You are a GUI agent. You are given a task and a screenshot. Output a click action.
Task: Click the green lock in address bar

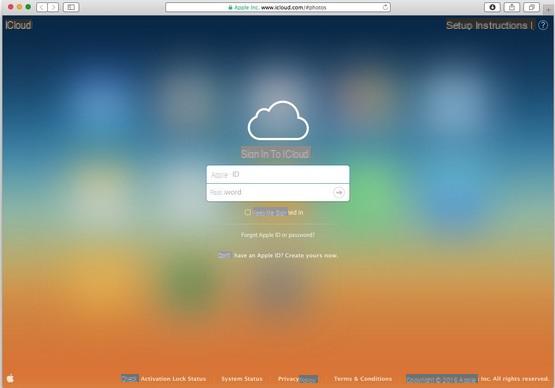pos(230,7)
